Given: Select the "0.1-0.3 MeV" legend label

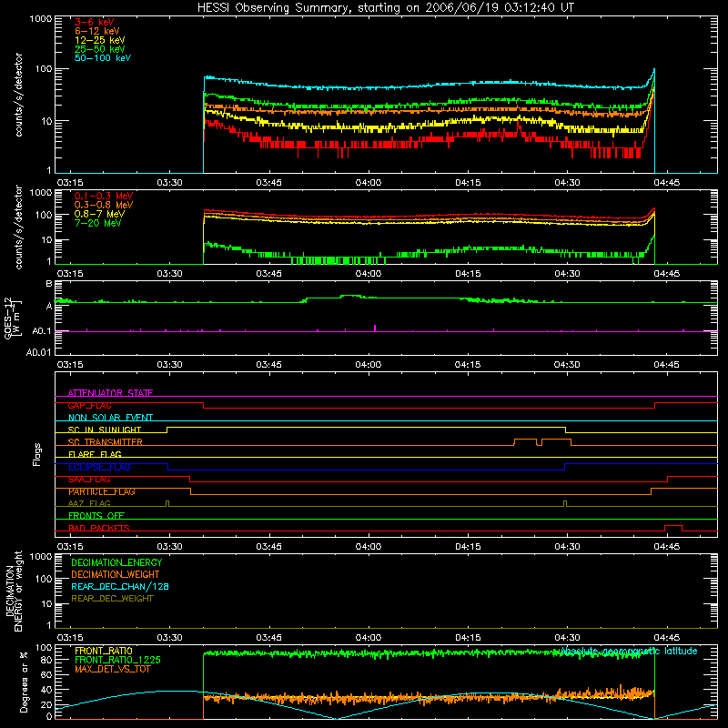Looking at the screenshot, I should (x=104, y=196).
